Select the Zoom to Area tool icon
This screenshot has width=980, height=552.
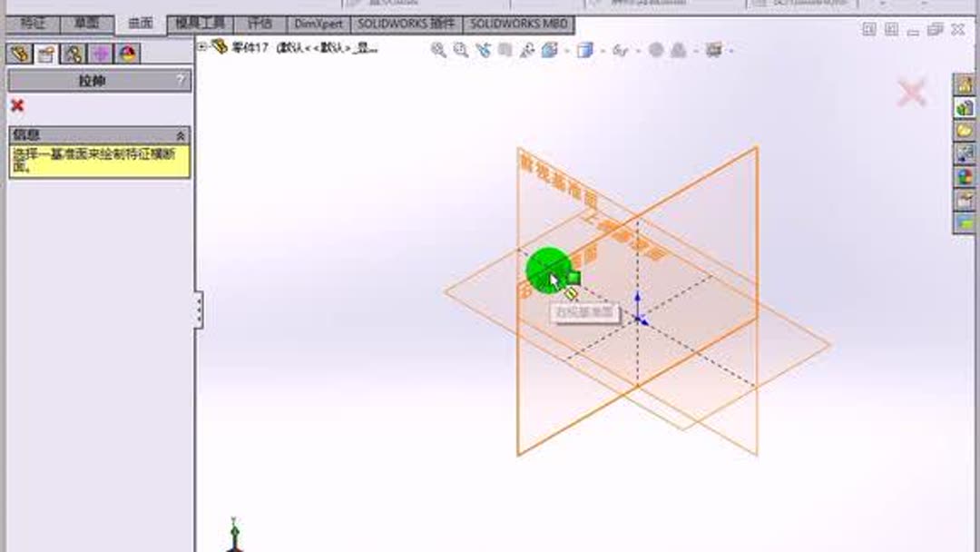(460, 52)
